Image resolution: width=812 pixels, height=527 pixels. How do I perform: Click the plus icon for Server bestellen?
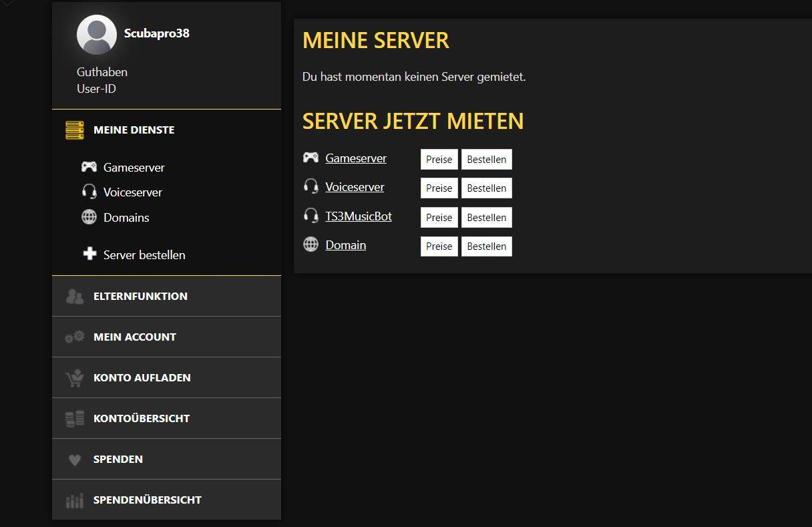click(x=89, y=254)
